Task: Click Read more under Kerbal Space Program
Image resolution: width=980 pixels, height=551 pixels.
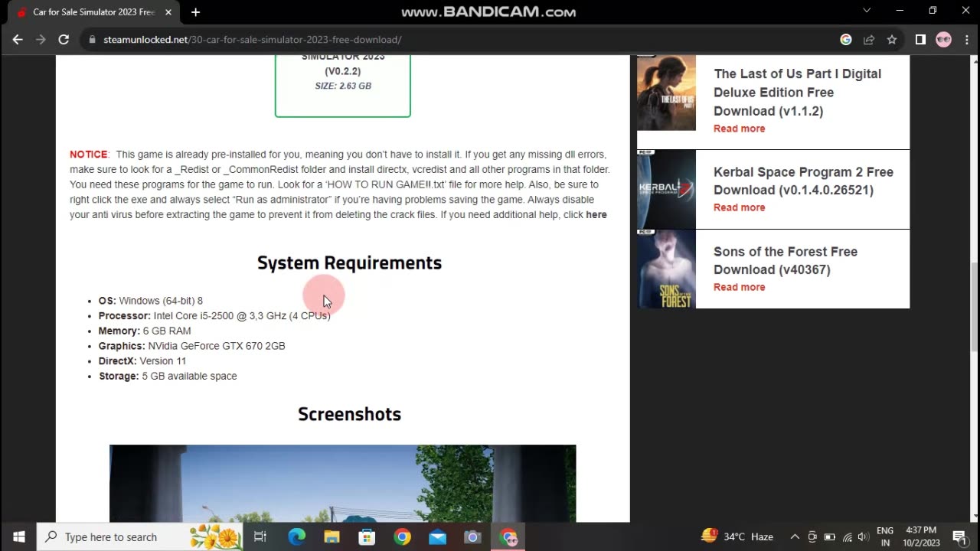Action: (739, 207)
